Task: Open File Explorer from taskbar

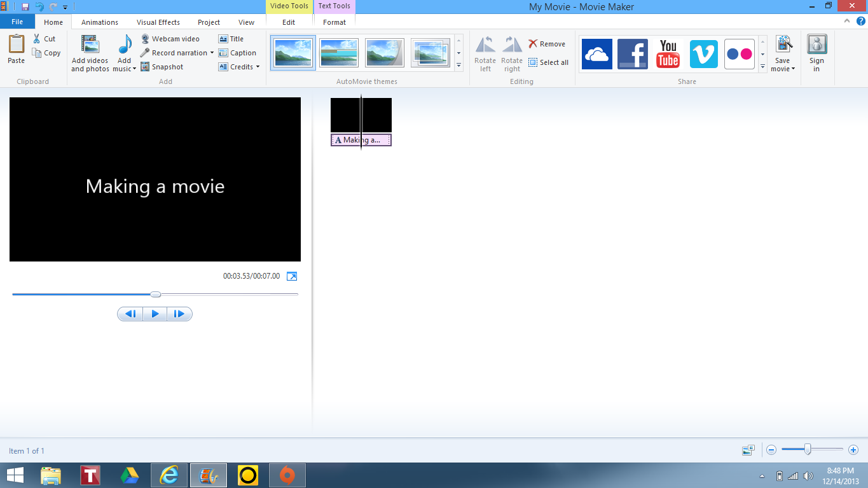Action: point(51,475)
